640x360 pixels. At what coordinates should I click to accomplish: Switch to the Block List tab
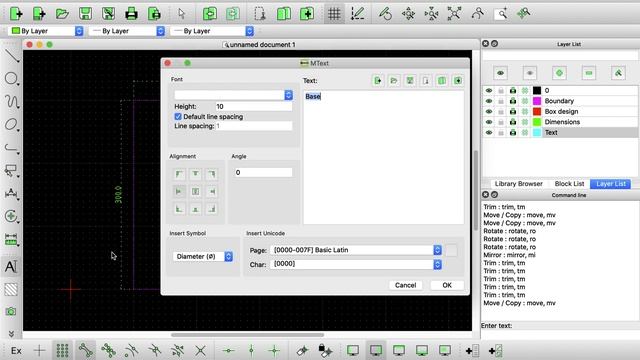pyautogui.click(x=569, y=184)
